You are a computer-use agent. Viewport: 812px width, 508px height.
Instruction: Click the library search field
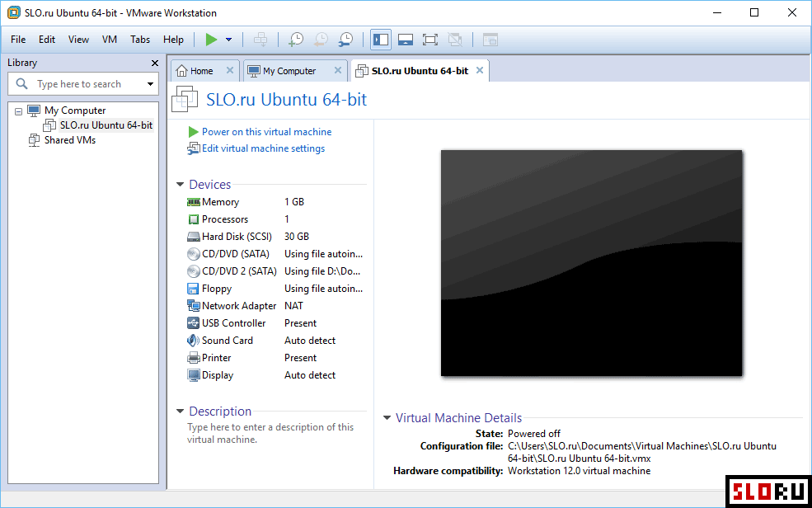pos(83,84)
